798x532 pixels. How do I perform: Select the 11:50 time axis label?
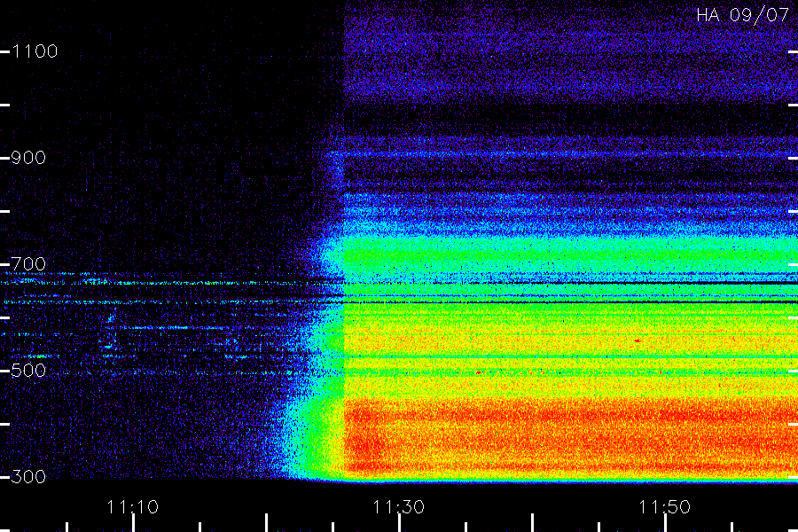[665, 507]
